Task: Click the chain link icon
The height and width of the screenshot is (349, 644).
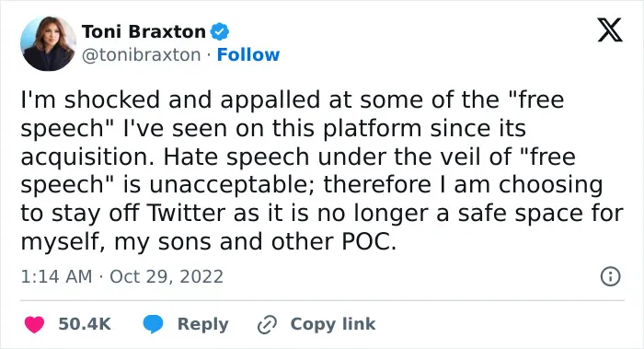Action: click(267, 325)
